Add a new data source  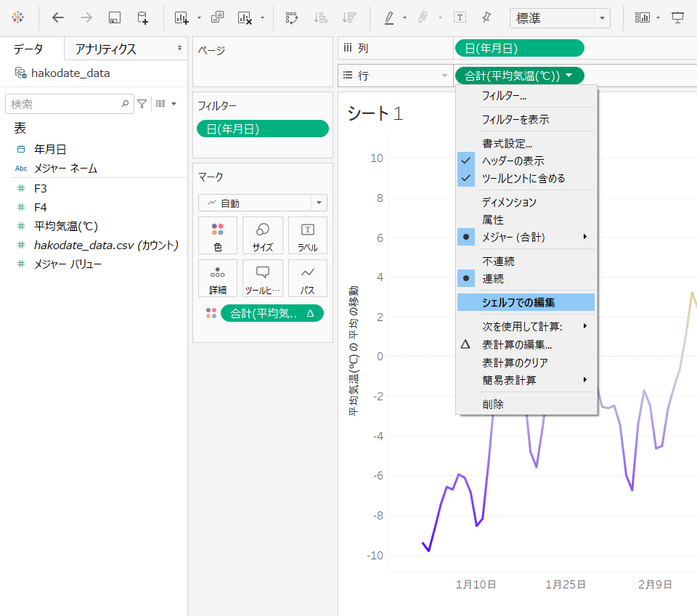tap(143, 17)
